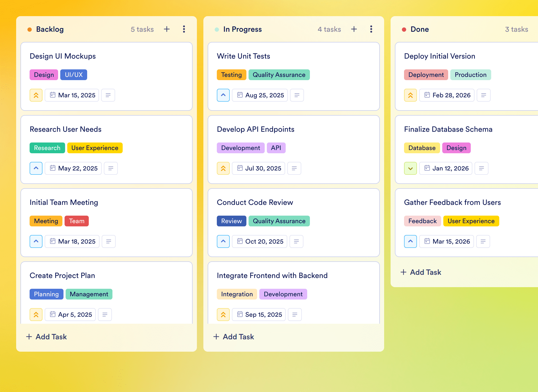Click priority icon on Conduct Code Review card
The image size is (538, 392).
pyautogui.click(x=223, y=241)
